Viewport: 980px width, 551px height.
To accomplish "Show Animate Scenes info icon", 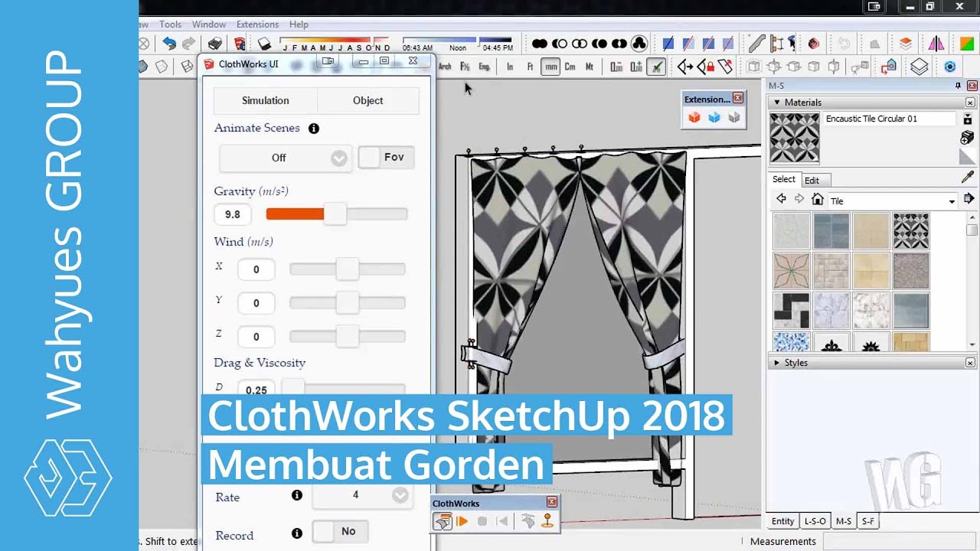I will click(313, 129).
